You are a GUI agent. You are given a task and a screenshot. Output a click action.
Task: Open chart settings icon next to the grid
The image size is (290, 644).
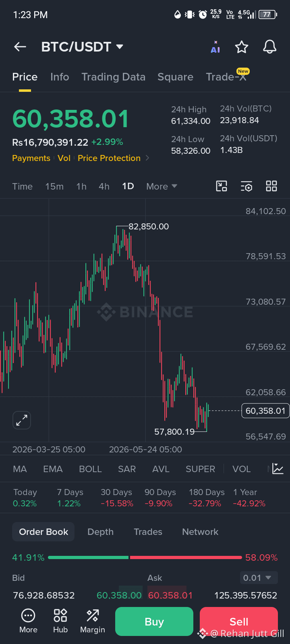point(246,186)
